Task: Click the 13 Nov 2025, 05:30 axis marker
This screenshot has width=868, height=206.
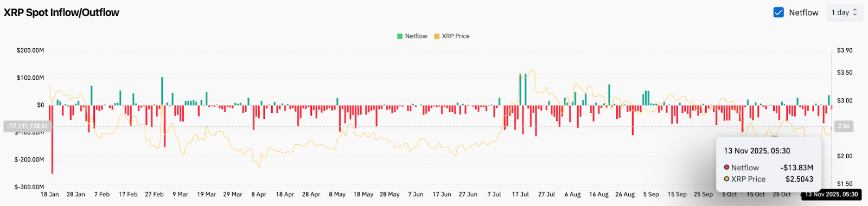Action: pyautogui.click(x=831, y=194)
